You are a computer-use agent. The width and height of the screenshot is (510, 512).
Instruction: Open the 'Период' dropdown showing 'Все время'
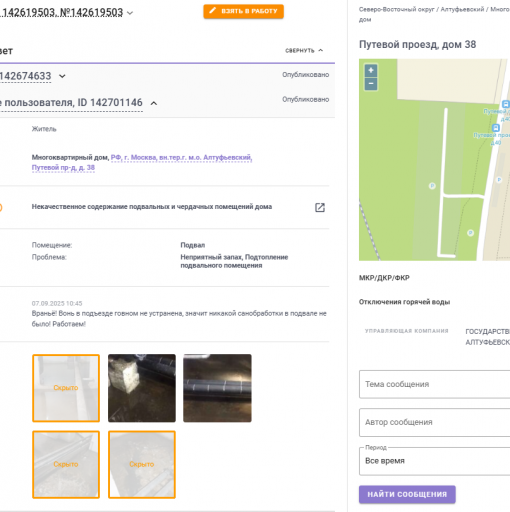point(434,461)
